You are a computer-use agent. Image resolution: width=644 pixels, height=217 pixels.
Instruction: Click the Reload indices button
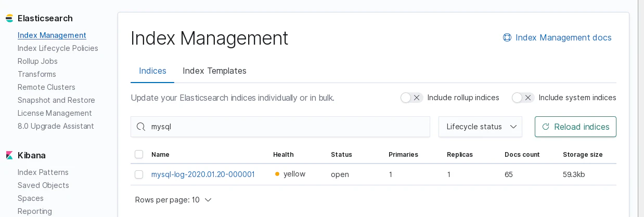point(575,127)
